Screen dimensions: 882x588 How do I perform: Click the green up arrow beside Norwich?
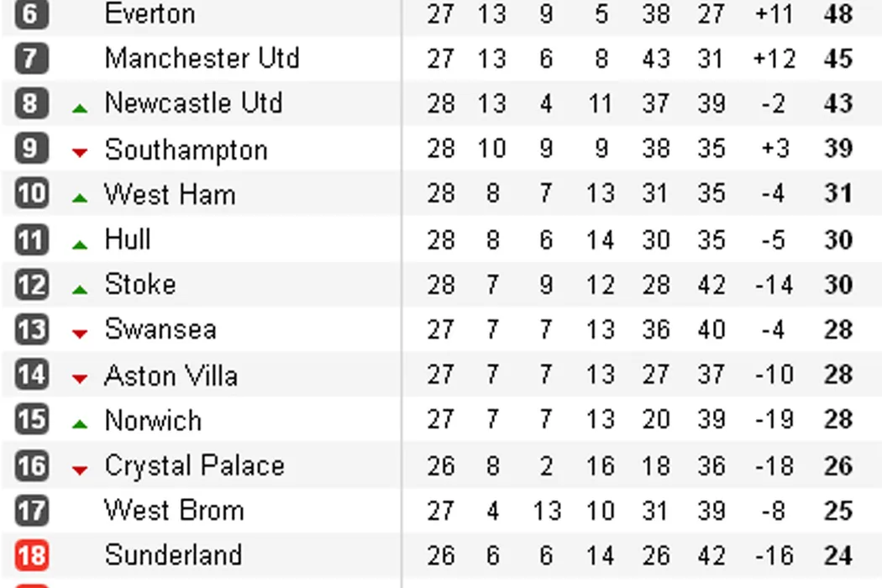[x=80, y=424]
